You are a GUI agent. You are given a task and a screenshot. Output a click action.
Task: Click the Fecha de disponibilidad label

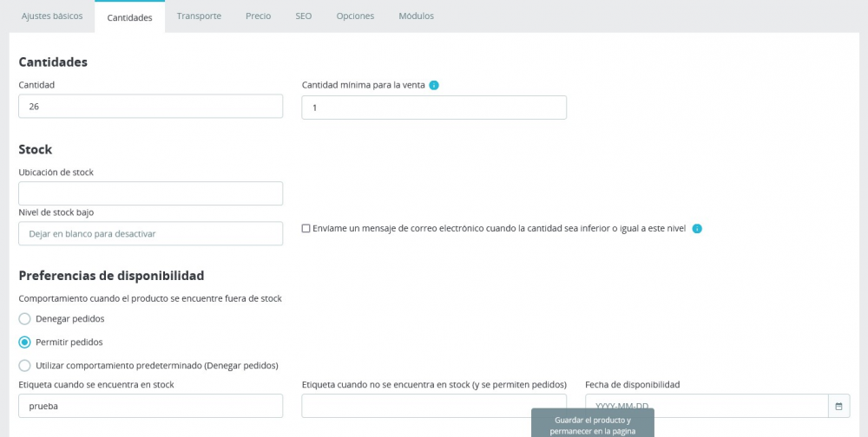[632, 384]
